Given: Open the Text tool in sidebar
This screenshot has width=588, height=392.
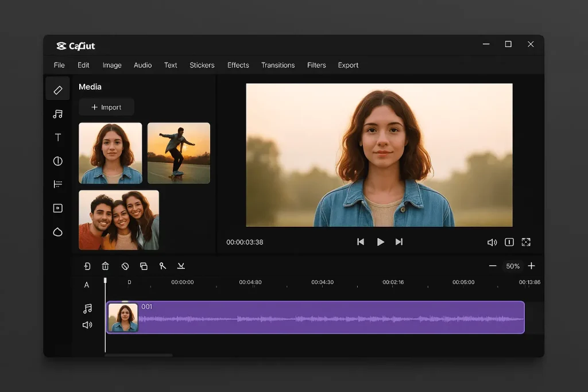Looking at the screenshot, I should pyautogui.click(x=57, y=138).
